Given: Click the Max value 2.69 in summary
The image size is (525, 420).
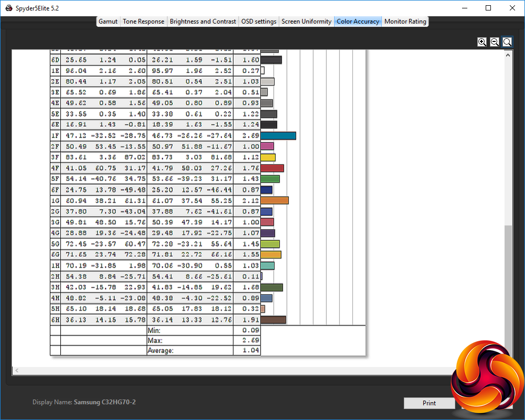Looking at the screenshot, I should coord(251,340).
